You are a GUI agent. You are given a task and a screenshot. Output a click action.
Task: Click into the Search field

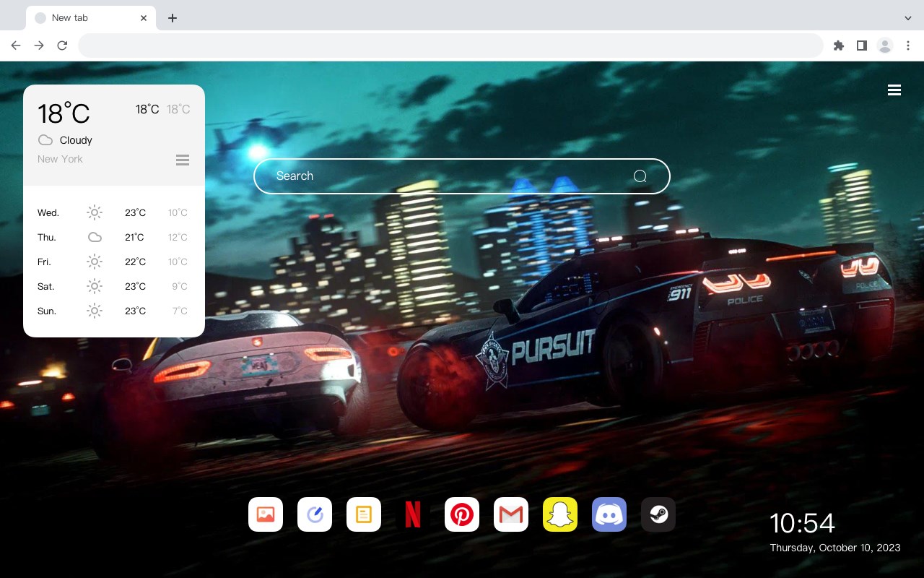(x=462, y=176)
